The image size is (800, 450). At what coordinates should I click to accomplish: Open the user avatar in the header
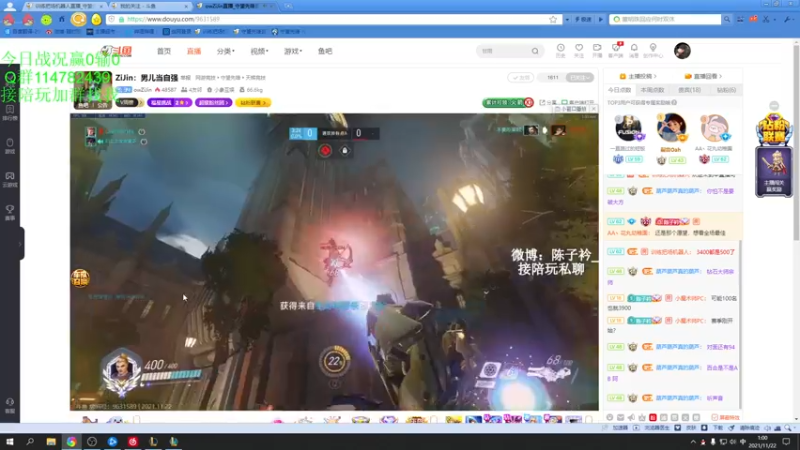682,51
